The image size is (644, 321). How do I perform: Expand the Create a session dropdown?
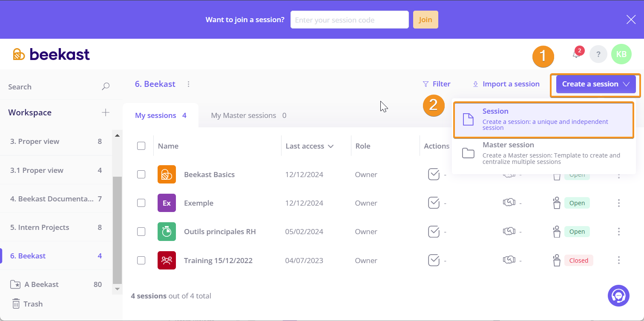tap(595, 84)
